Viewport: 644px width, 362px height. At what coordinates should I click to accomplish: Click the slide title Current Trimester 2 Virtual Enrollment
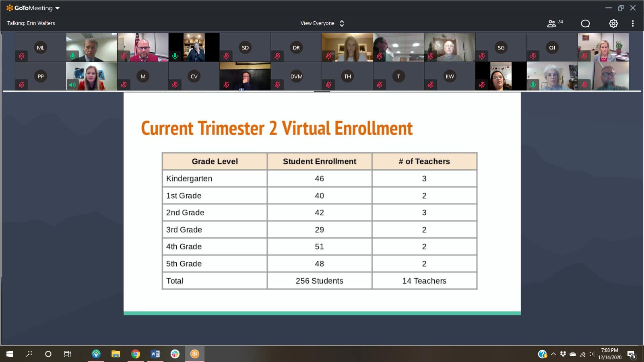pyautogui.click(x=277, y=128)
